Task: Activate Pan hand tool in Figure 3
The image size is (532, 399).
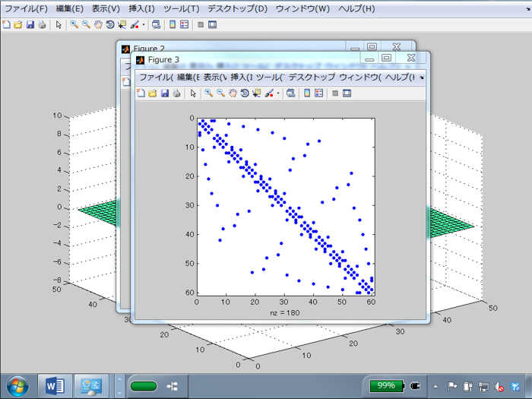Action: (x=233, y=93)
